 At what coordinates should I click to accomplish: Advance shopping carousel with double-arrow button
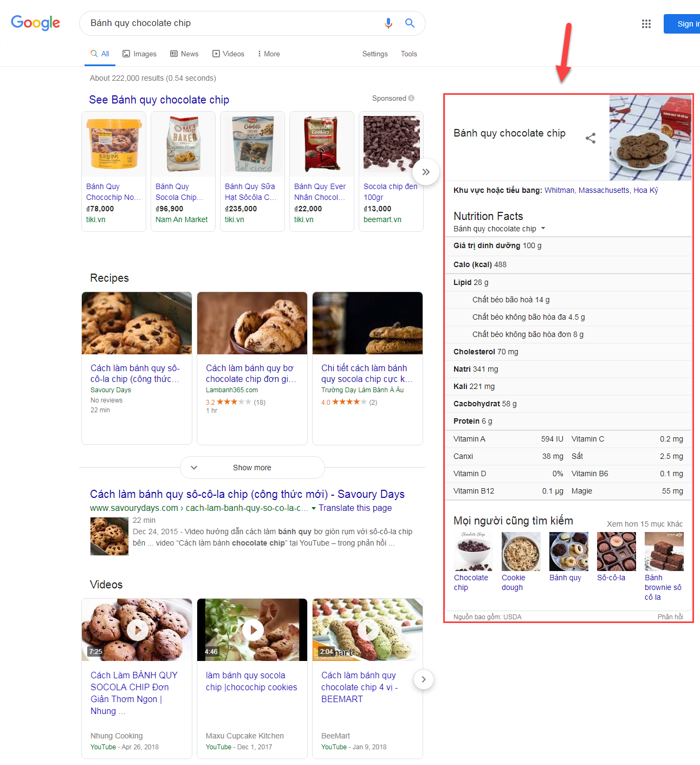pos(426,172)
